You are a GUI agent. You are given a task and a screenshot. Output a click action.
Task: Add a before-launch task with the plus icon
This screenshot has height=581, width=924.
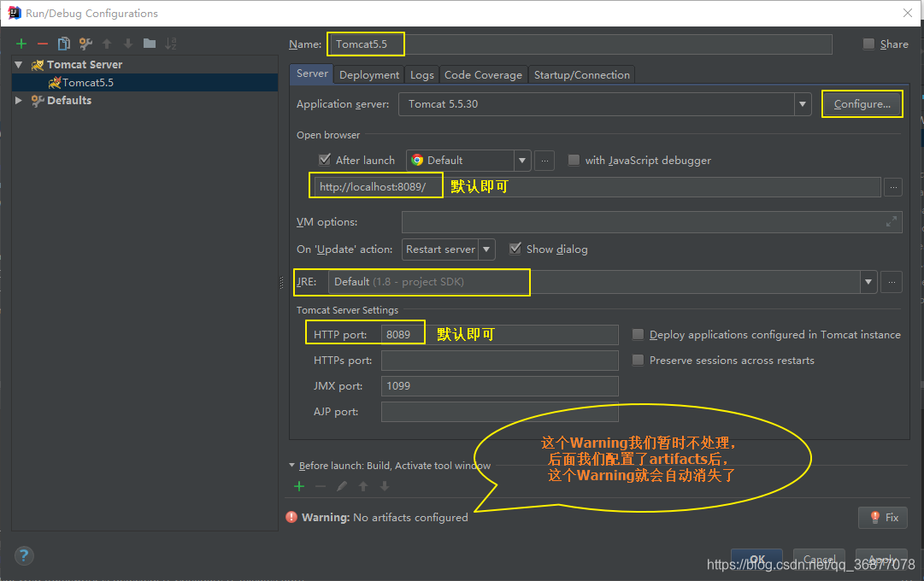tap(299, 486)
